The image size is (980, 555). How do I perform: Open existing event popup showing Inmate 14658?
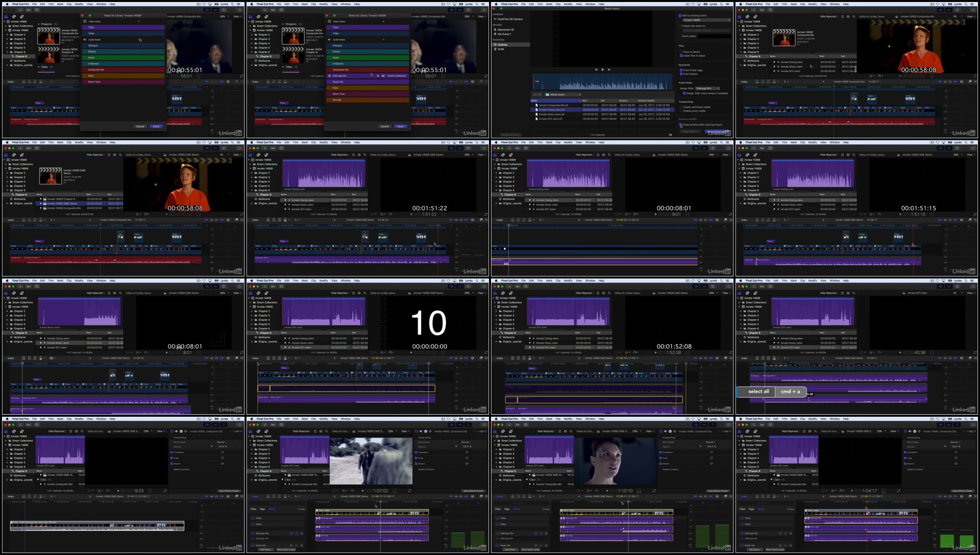pyautogui.click(x=706, y=20)
